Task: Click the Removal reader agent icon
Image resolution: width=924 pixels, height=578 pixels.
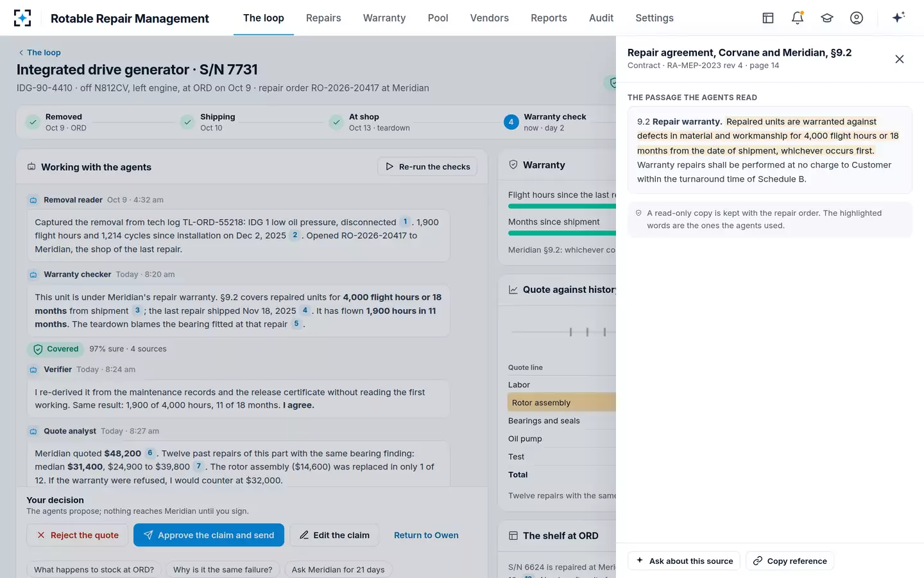Action: 33,200
